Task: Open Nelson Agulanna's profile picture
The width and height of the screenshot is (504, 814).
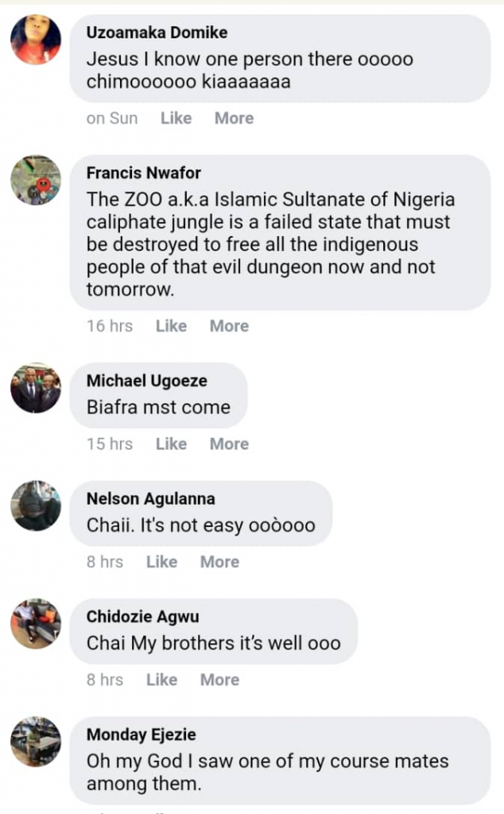Action: click(x=36, y=506)
